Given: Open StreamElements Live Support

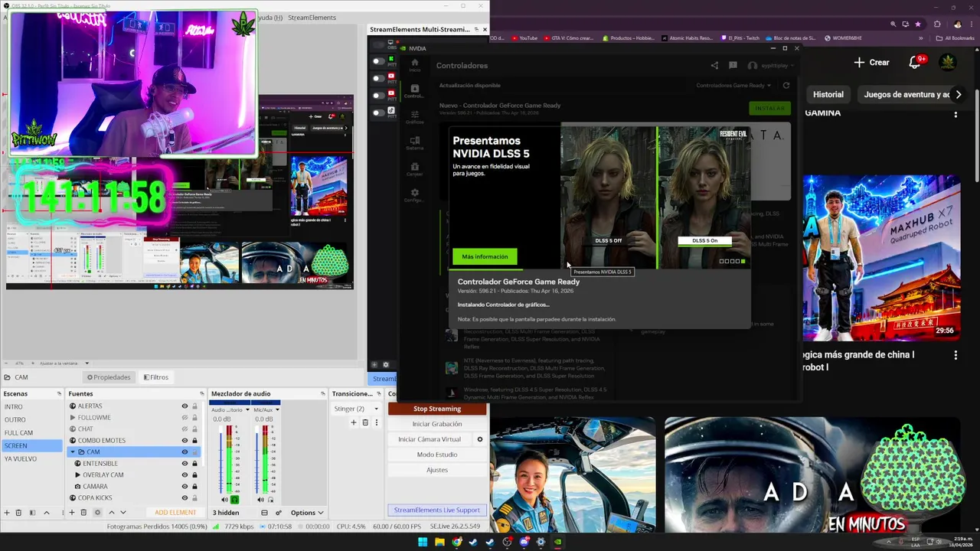Looking at the screenshot, I should (x=437, y=510).
